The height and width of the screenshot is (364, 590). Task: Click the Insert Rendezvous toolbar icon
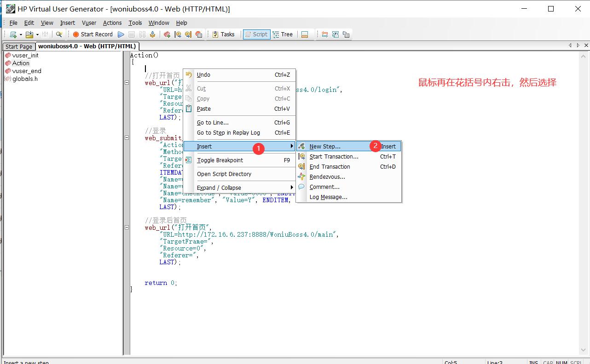click(x=167, y=34)
